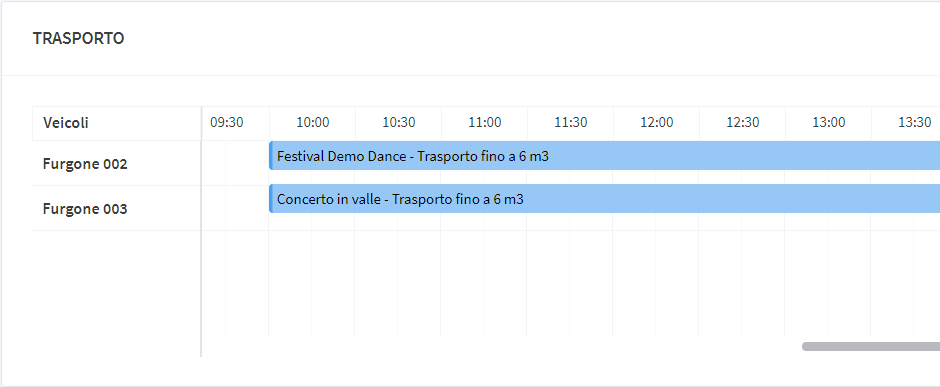Click the 11:00 time header
Screen dimensions: 940x387
(484, 123)
